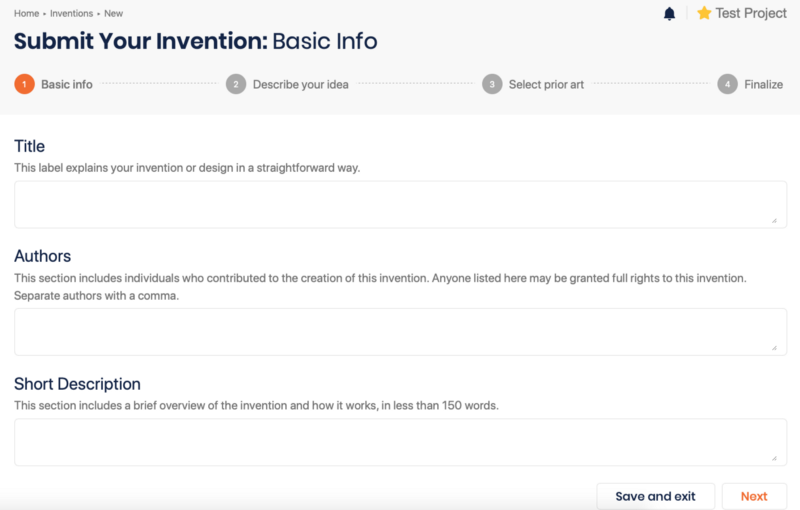Click the step 1 circle icon
This screenshot has width=800, height=510.
point(24,84)
